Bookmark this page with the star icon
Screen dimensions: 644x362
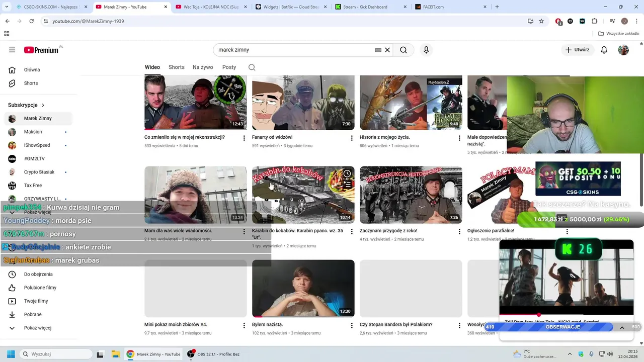point(541,21)
